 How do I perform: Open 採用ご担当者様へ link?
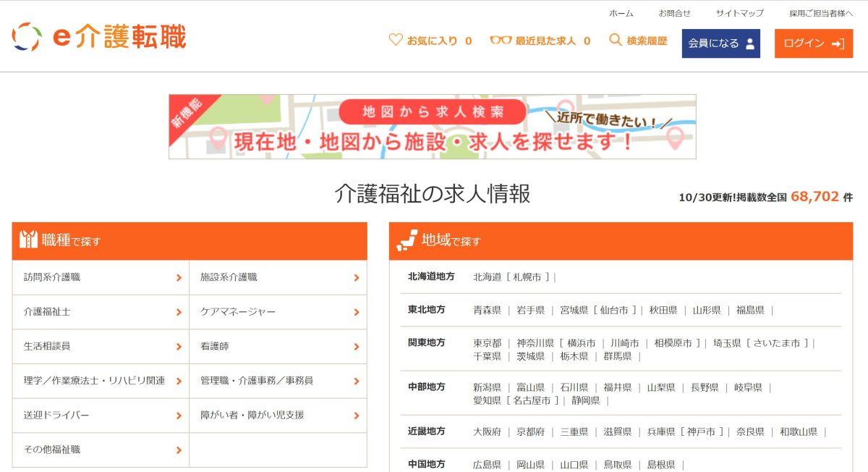(821, 13)
